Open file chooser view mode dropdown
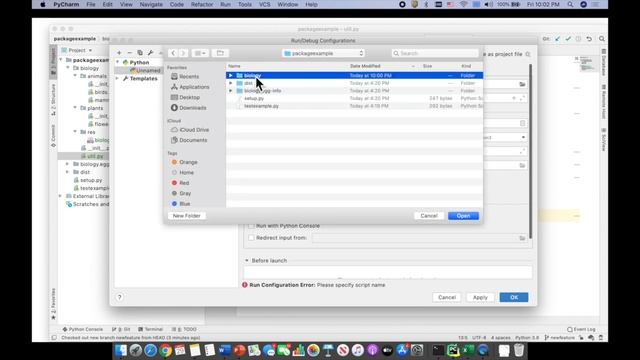 tap(200, 53)
